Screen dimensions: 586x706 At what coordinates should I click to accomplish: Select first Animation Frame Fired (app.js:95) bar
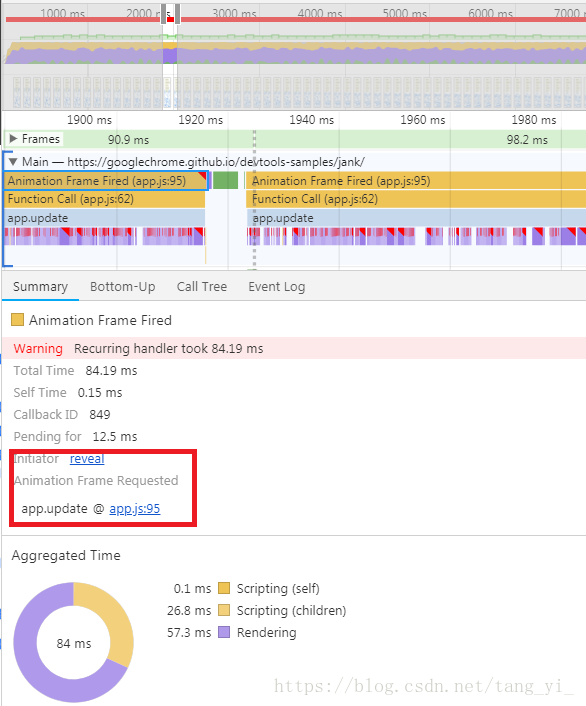[x=106, y=181]
